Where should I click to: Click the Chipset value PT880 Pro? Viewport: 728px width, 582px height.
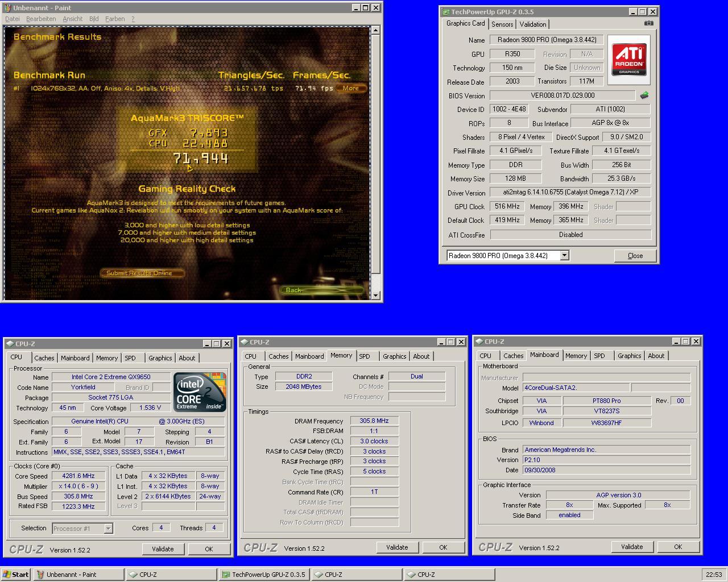point(607,401)
